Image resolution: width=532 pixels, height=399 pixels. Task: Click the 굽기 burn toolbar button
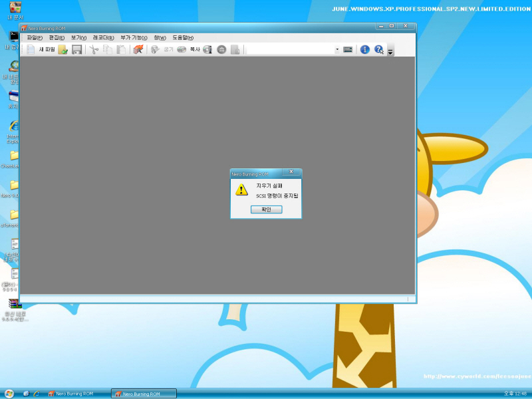click(x=162, y=49)
